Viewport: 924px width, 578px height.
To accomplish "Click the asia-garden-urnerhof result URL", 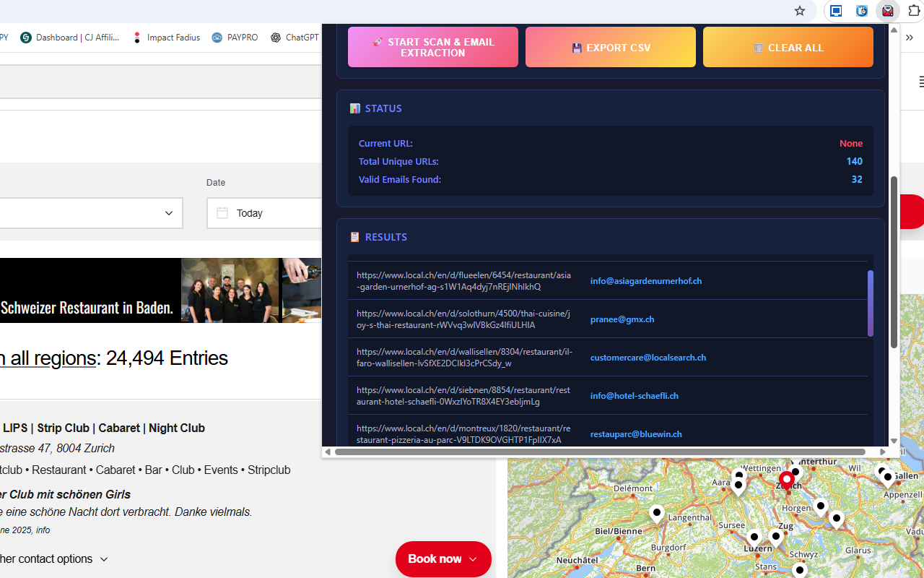I will [463, 281].
